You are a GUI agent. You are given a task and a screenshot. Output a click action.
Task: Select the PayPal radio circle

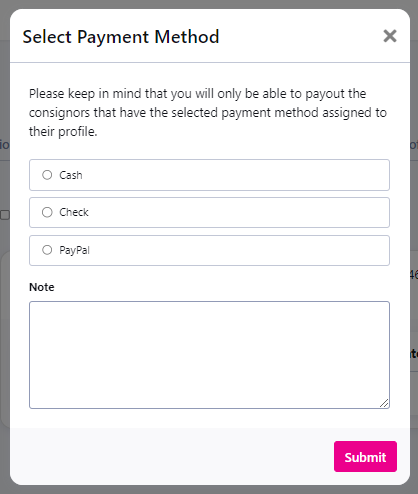(47, 250)
